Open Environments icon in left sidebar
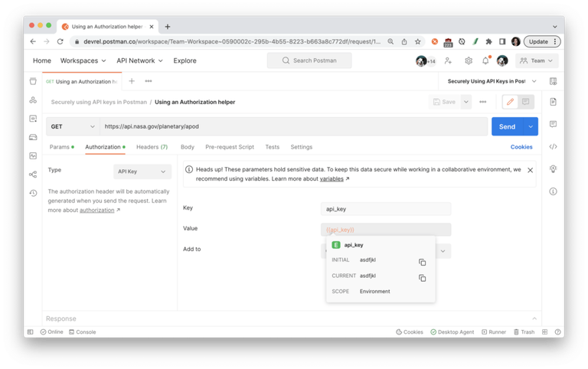This screenshot has height=369, width=588. coord(34,119)
